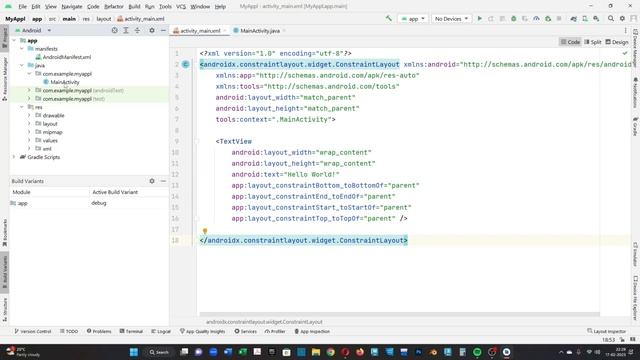This screenshot has width=640, height=360.
Task: Switch to MainActivity.java editor tab
Action: [x=260, y=31]
